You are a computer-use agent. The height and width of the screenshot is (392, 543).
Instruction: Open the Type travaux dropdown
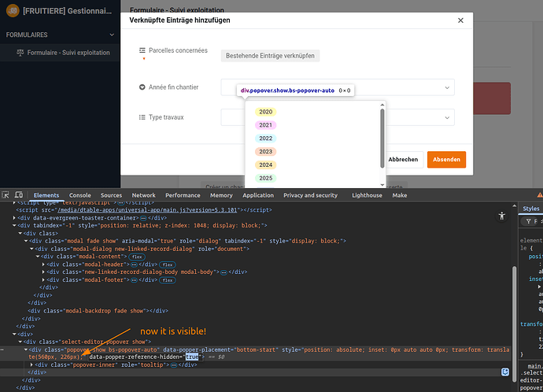pos(448,118)
